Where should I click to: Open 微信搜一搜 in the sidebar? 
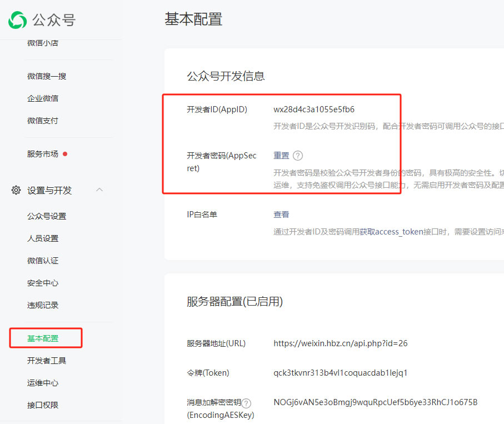point(47,76)
